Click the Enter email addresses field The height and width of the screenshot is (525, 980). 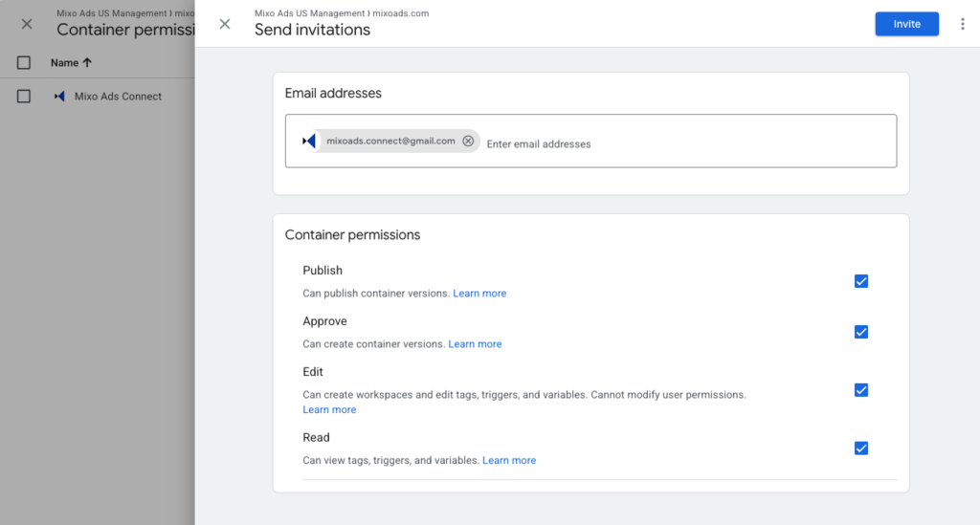(x=670, y=143)
